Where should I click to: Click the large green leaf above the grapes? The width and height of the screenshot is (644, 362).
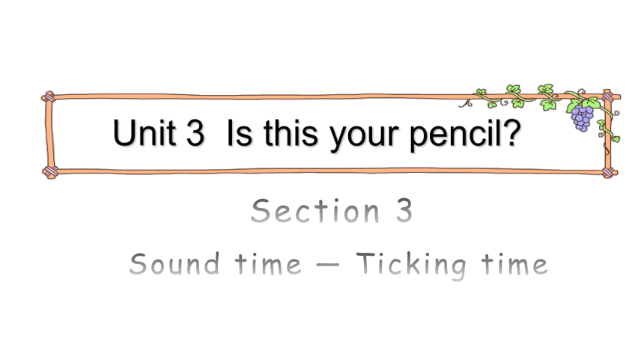[591, 102]
